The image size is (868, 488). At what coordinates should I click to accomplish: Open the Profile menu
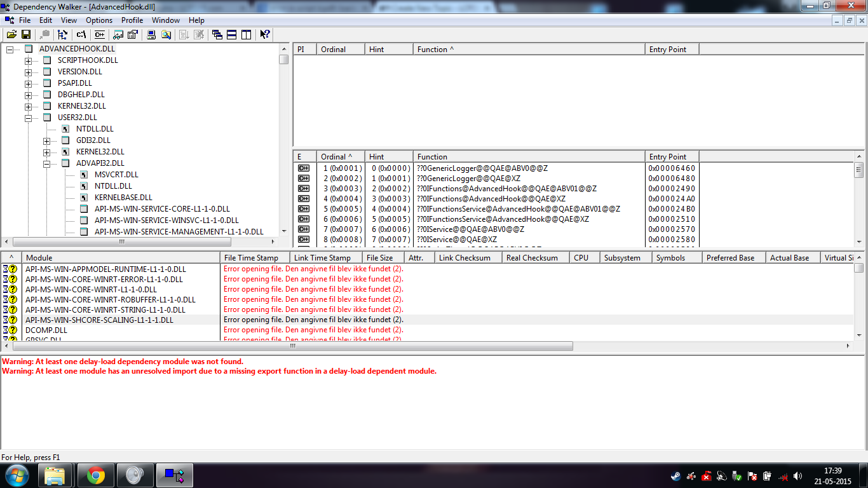(132, 20)
